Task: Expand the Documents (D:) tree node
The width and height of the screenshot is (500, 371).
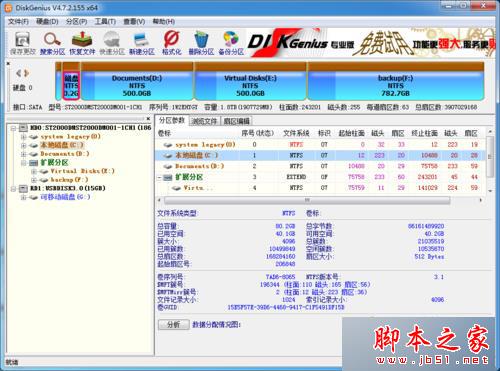Action: (24, 154)
